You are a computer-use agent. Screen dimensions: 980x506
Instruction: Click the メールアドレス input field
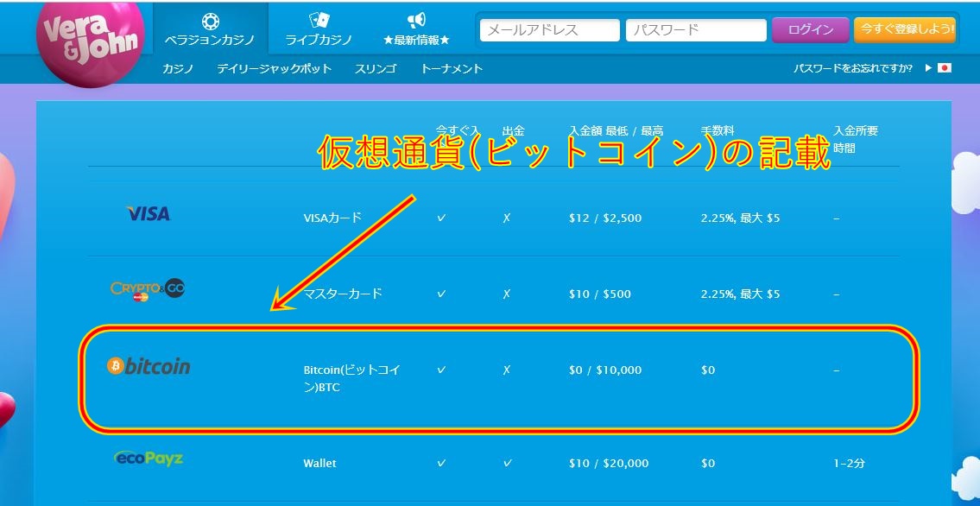point(550,30)
